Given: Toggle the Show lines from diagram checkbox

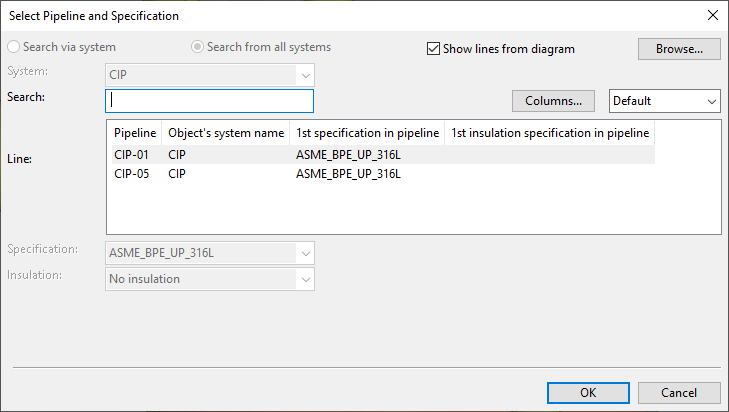Looking at the screenshot, I should [x=434, y=48].
